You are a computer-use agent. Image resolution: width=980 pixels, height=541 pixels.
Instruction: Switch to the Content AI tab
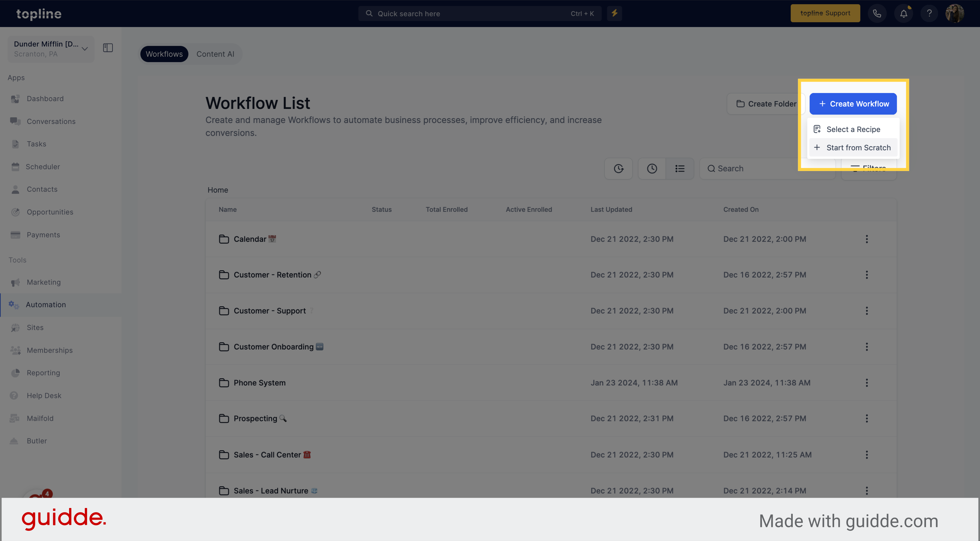(215, 53)
